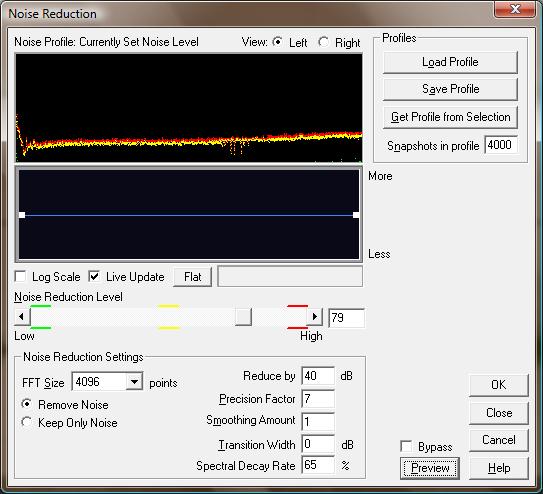Click the slider's right arrow button
Image resolution: width=543 pixels, height=494 pixels.
pos(315,317)
